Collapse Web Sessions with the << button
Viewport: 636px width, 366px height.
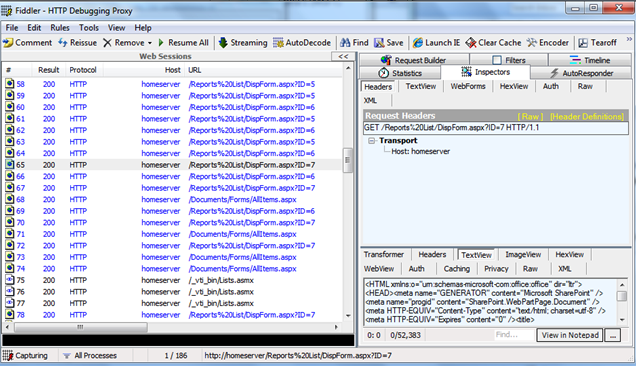[x=343, y=56]
